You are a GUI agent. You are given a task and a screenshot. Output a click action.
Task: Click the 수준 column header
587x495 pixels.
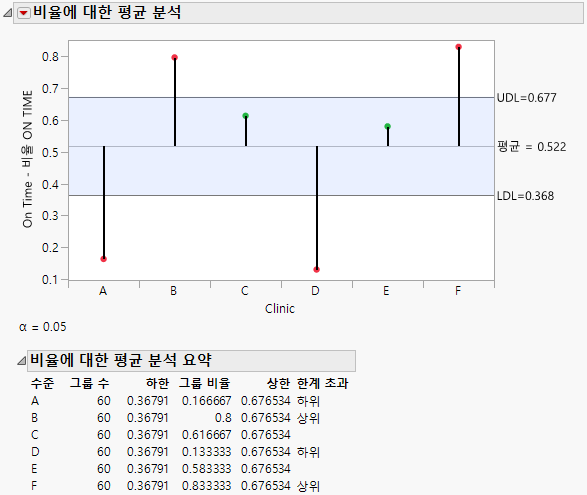42,383
